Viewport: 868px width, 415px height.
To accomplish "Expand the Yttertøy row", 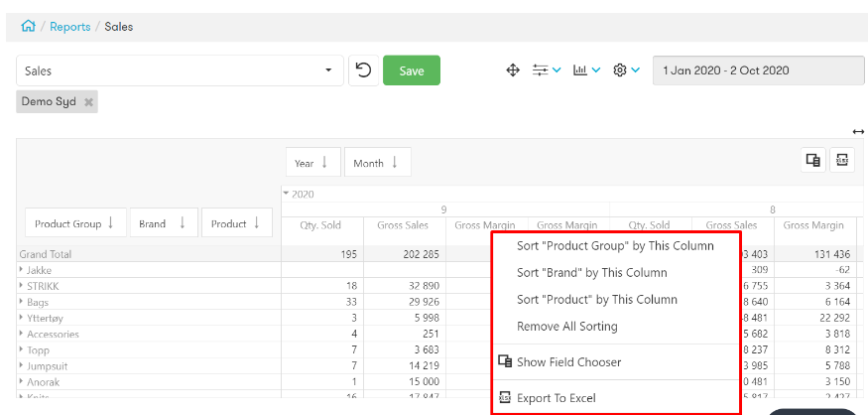I will (22, 318).
